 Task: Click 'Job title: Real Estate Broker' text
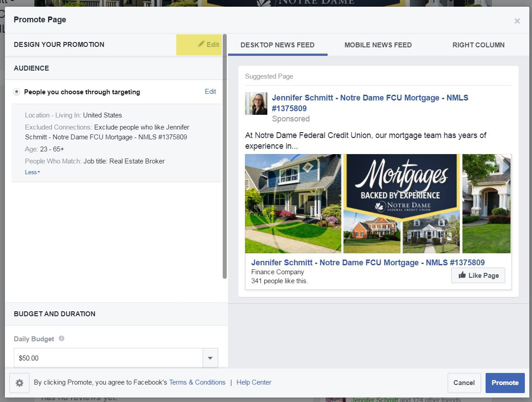(124, 161)
